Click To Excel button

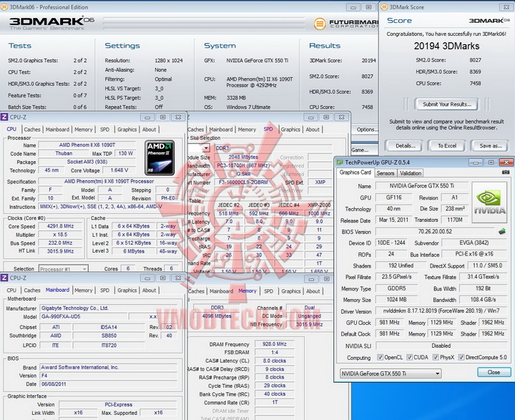(x=446, y=145)
